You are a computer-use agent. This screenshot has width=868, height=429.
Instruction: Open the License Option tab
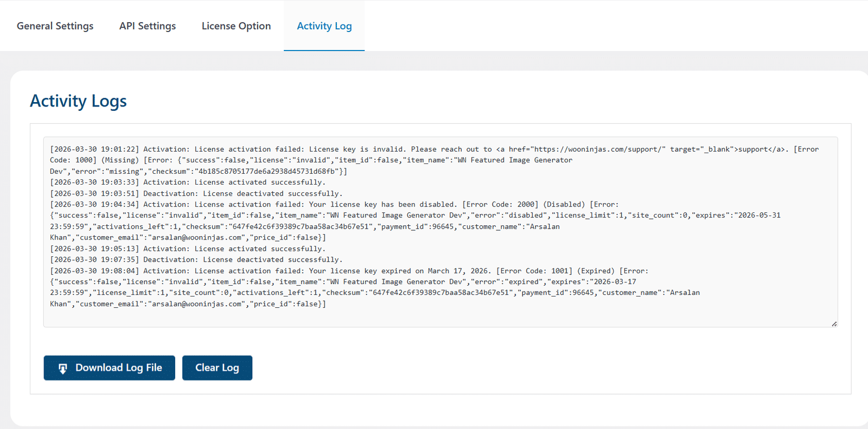[x=236, y=26]
